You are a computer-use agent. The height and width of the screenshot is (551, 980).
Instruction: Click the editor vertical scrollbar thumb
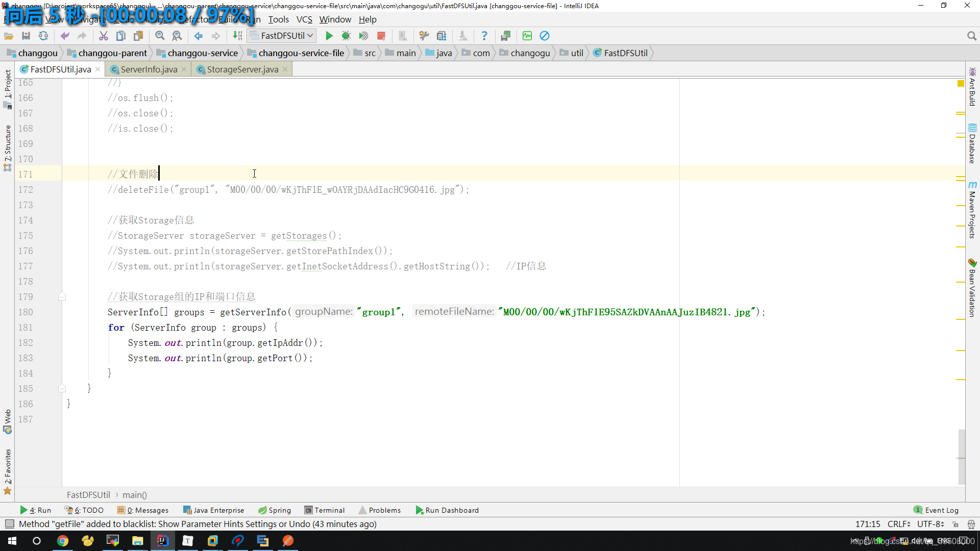962,457
